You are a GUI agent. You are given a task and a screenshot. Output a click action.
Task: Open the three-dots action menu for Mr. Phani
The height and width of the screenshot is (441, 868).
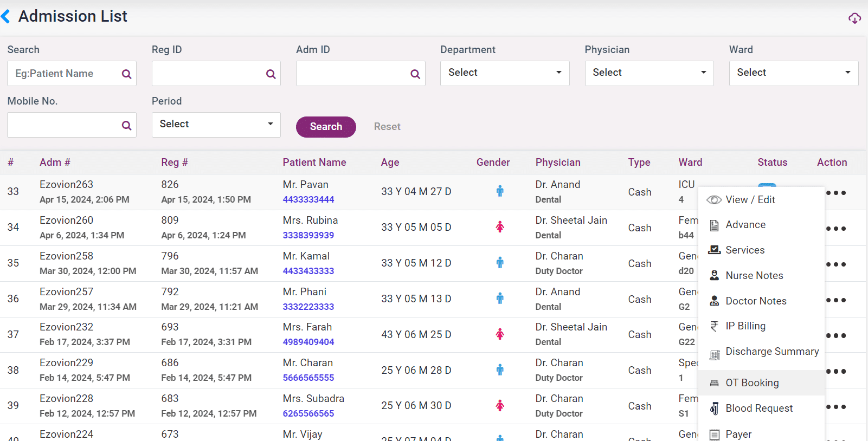point(835,300)
